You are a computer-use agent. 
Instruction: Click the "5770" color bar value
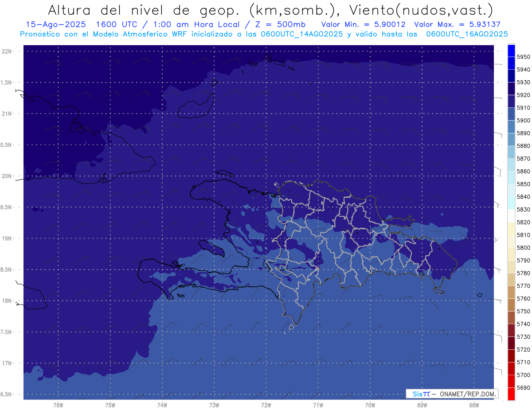(523, 286)
